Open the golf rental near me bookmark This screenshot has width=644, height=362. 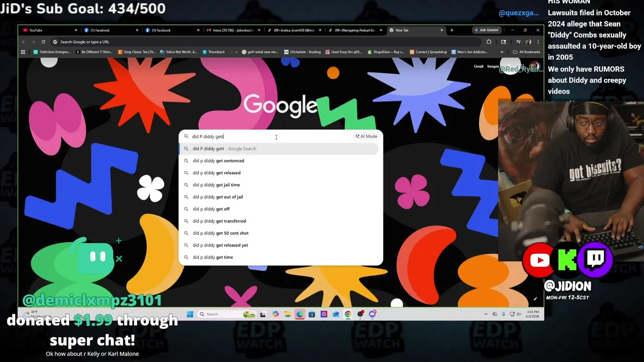coord(260,52)
